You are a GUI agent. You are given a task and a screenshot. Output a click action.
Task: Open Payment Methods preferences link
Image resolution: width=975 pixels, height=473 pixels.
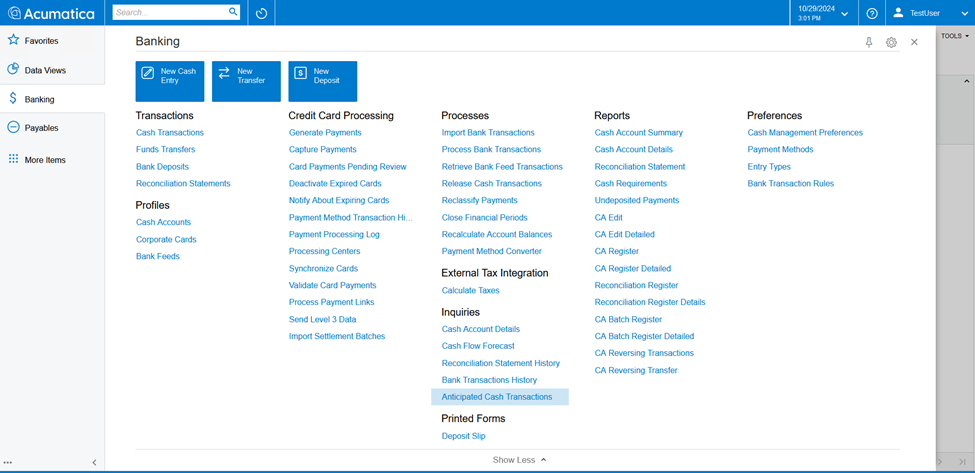click(780, 149)
